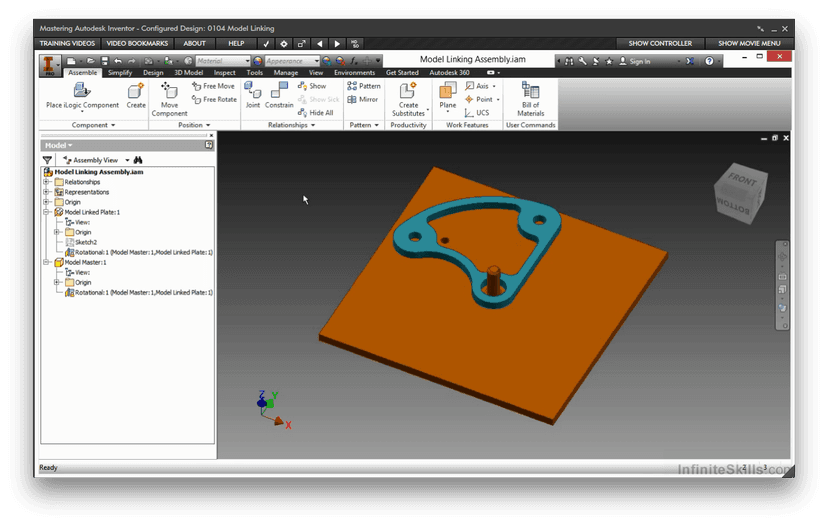Collapse the Model Linked Plate:1 node
The width and height of the screenshot is (828, 525).
(46, 212)
